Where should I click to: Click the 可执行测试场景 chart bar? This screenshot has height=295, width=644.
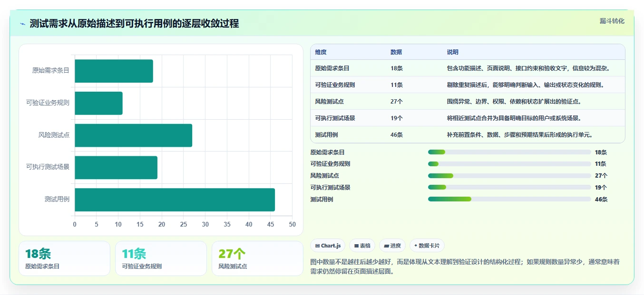116,167
